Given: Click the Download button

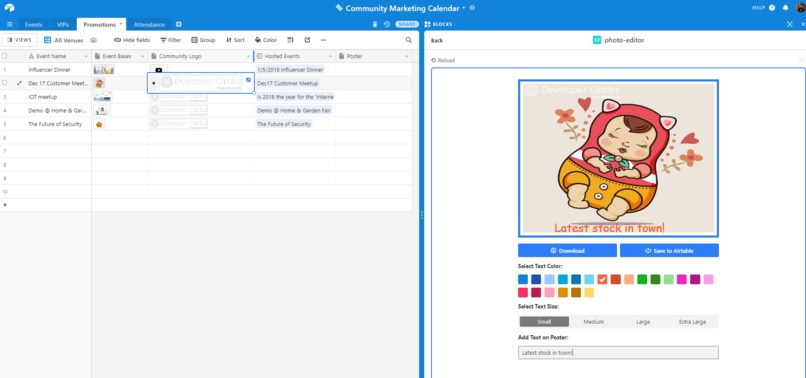Looking at the screenshot, I should pos(567,250).
